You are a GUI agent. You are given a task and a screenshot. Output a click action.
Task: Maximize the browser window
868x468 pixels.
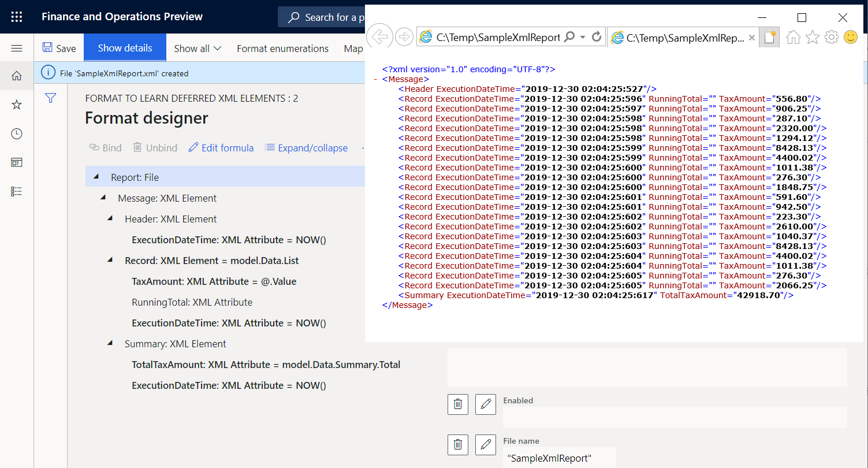click(802, 18)
